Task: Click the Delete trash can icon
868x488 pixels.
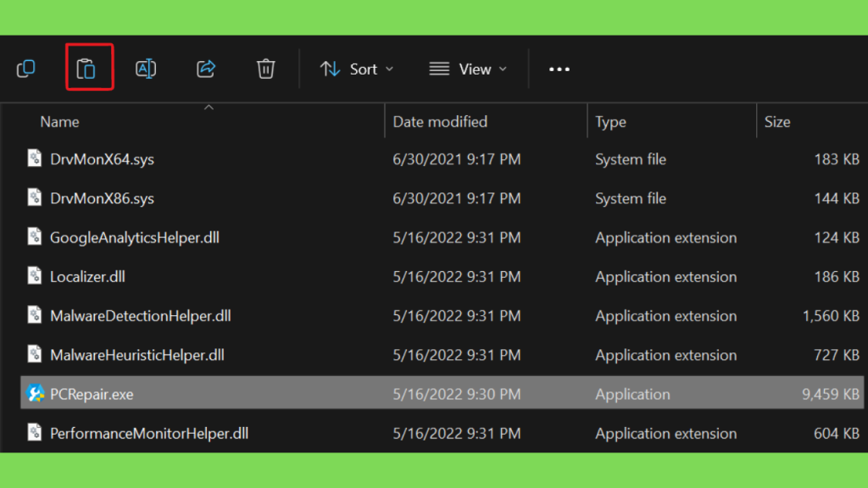Action: (266, 69)
